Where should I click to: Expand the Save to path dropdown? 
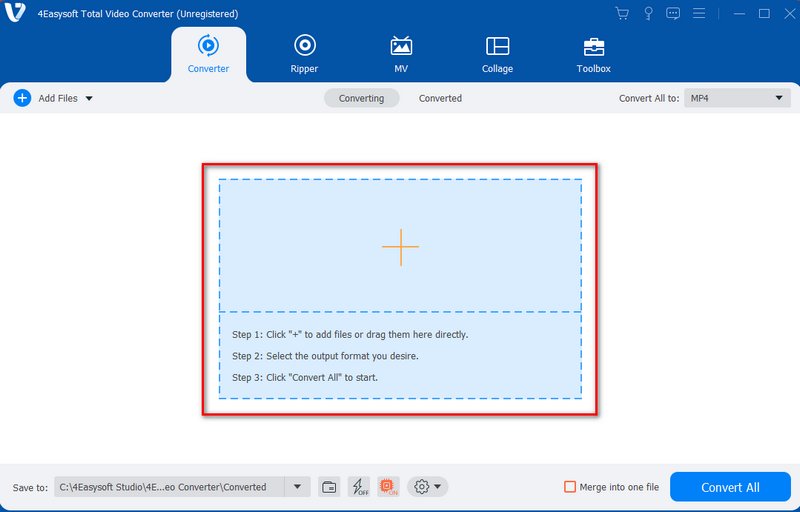coord(297,487)
